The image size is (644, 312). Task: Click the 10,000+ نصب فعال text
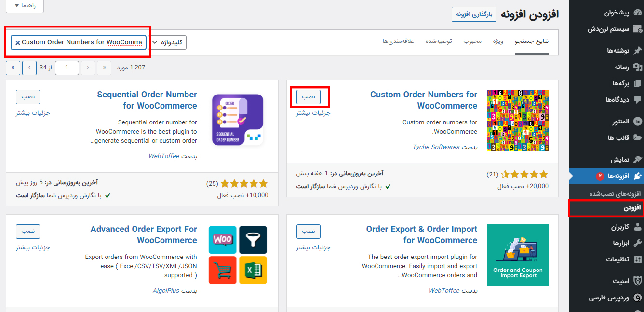coord(242,195)
